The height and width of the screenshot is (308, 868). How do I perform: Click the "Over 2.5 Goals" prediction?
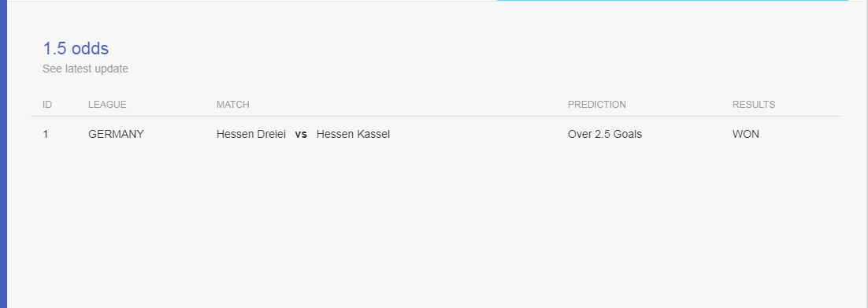coord(604,134)
